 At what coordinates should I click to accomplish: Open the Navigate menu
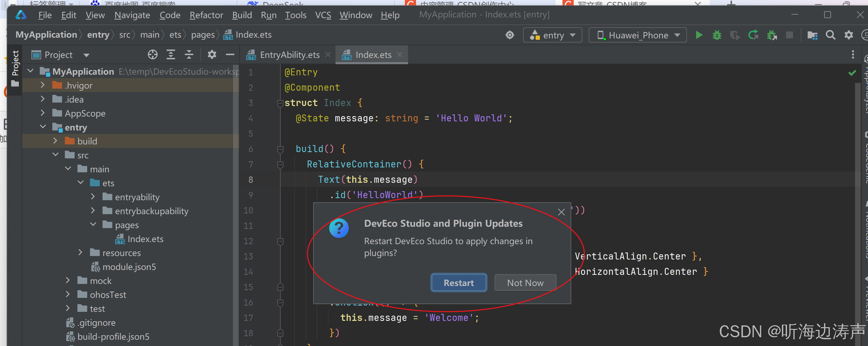tap(132, 15)
